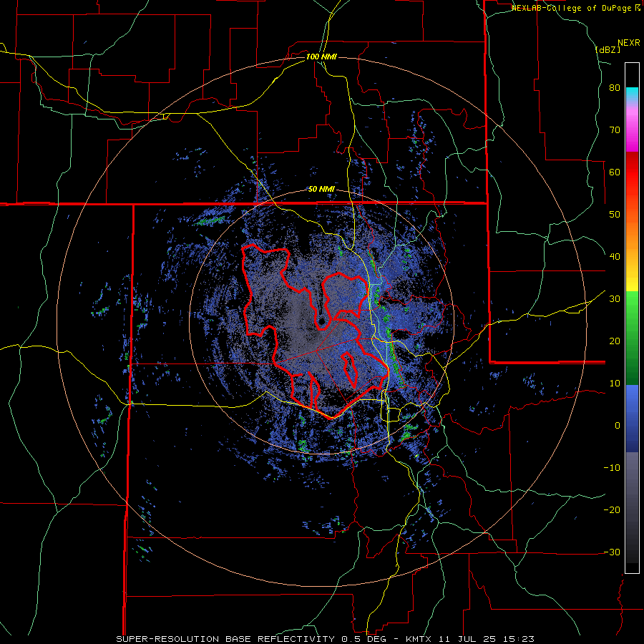Screen dimensions: 644x644
Task: Click the 10 value on the dBZ scale
Action: [x=615, y=384]
